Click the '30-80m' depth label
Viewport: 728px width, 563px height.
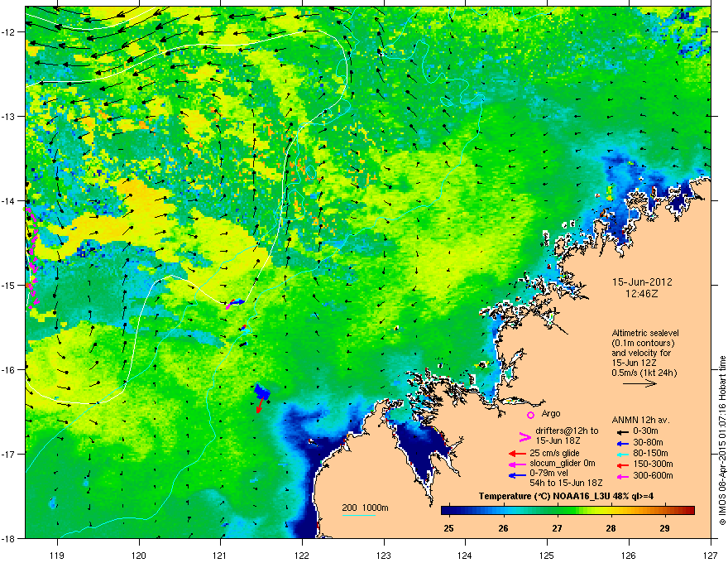[648, 443]
